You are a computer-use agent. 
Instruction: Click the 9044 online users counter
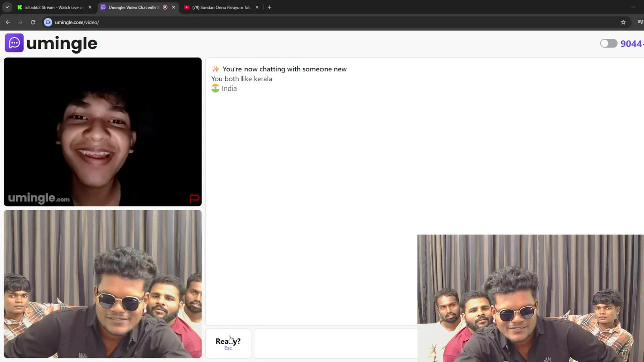(x=632, y=44)
